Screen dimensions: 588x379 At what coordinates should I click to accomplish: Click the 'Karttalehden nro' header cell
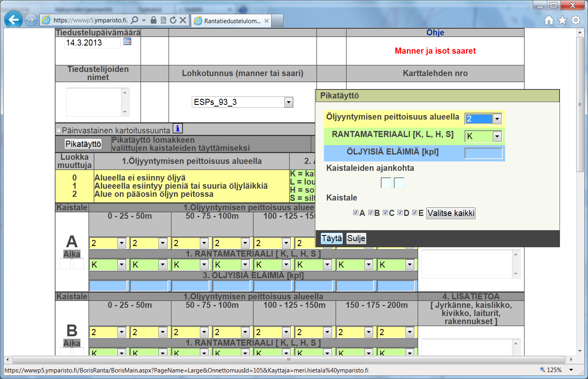click(x=435, y=73)
